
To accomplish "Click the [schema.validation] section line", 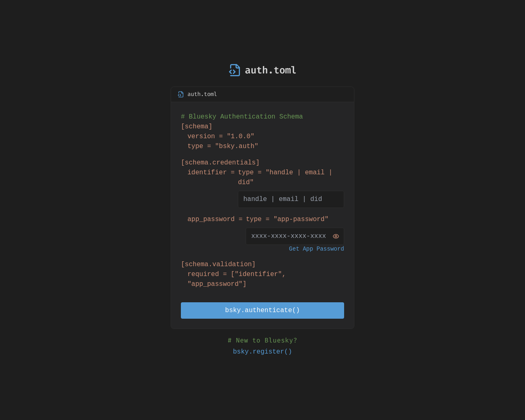I will tap(218, 265).
